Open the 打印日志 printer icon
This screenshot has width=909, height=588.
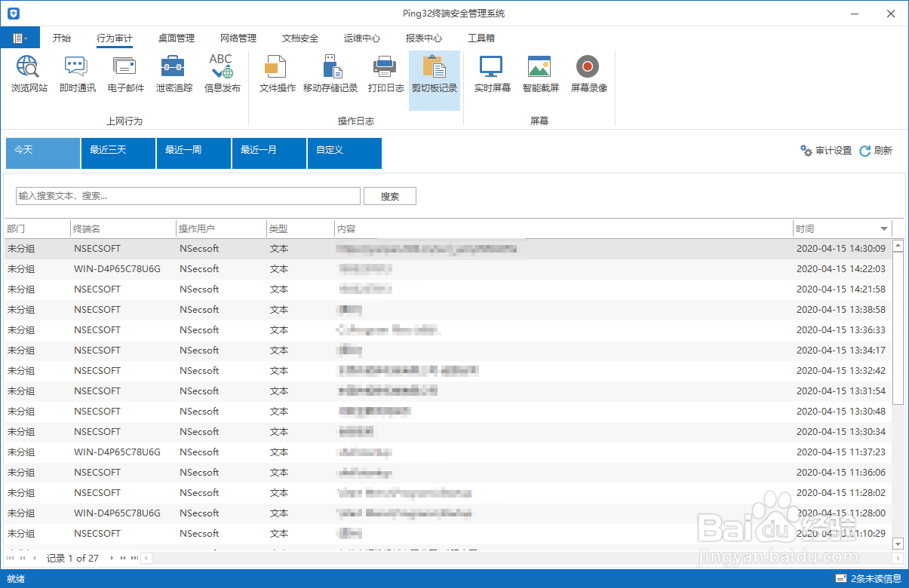[x=385, y=67]
